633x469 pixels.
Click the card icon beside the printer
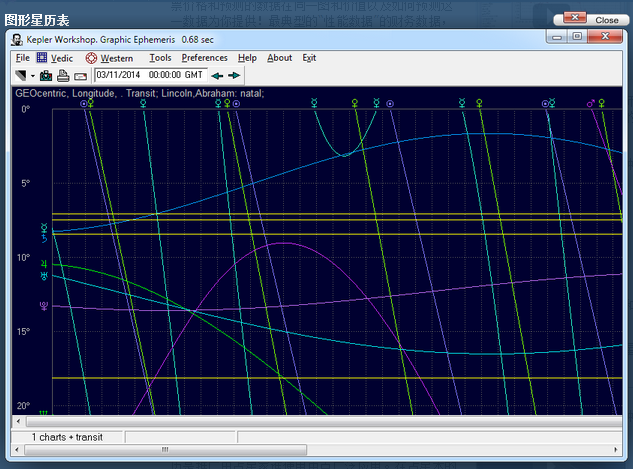pyautogui.click(x=80, y=75)
